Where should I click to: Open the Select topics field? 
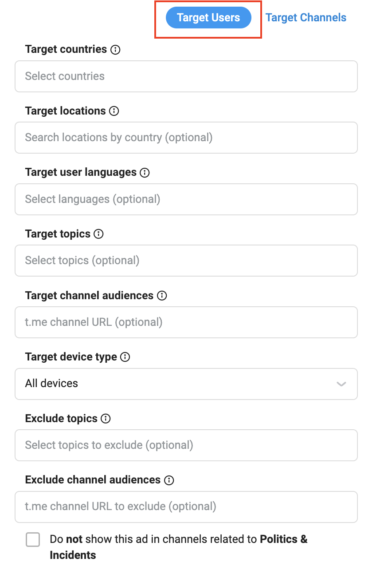(x=186, y=261)
